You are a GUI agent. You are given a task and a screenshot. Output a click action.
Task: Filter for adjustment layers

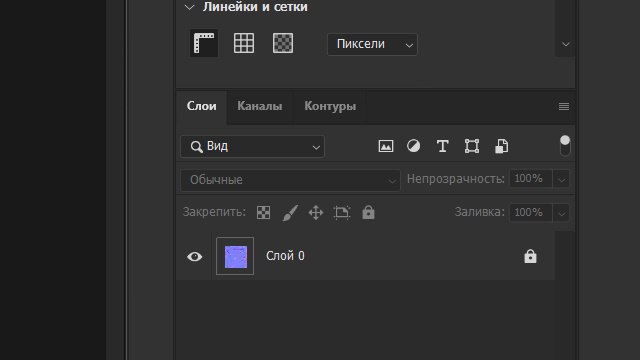click(413, 146)
